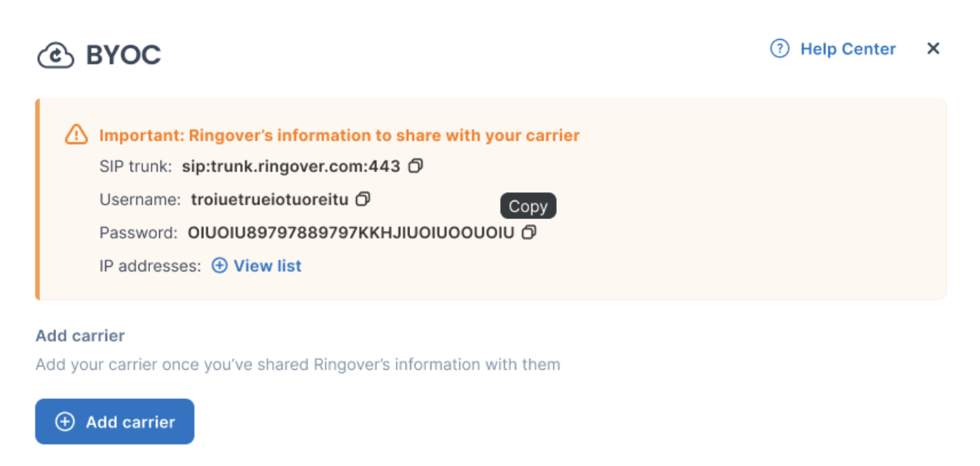Copy the SIP trunk address
The width and height of the screenshot is (980, 466).
click(415, 165)
